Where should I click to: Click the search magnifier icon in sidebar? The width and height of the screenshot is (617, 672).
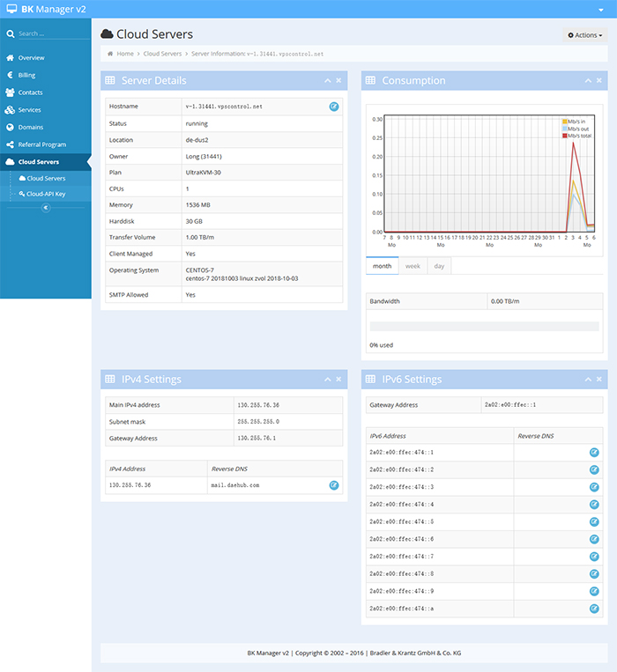(11, 33)
